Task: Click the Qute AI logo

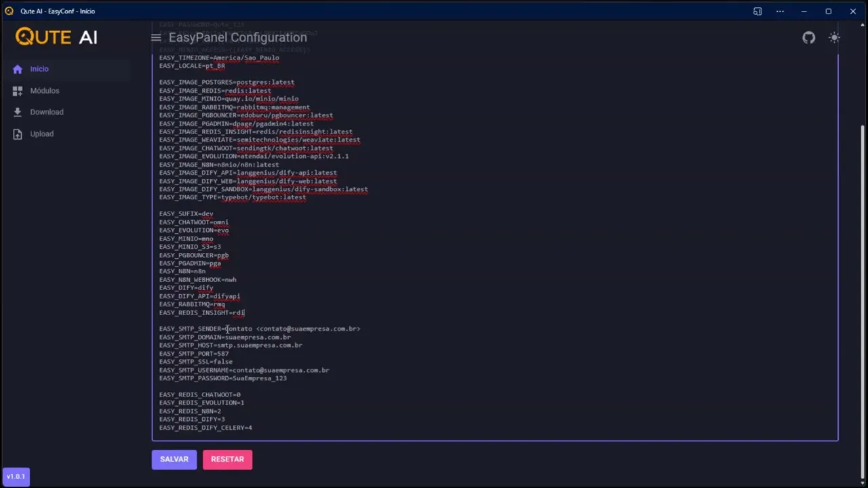Action: (x=56, y=37)
